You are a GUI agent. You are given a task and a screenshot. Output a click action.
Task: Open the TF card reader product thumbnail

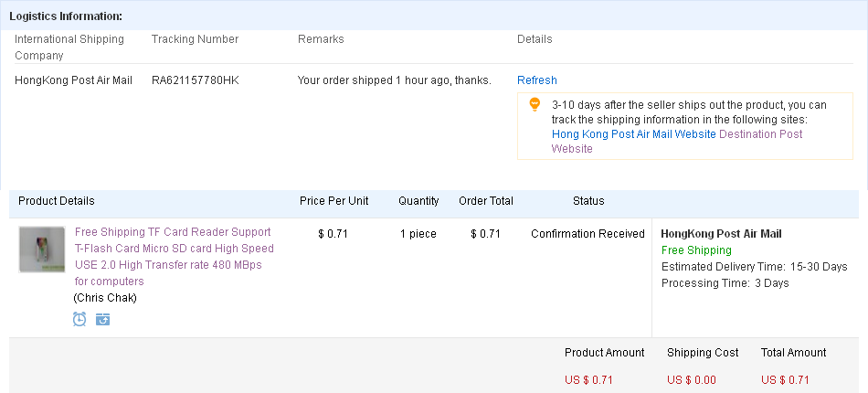(41, 250)
